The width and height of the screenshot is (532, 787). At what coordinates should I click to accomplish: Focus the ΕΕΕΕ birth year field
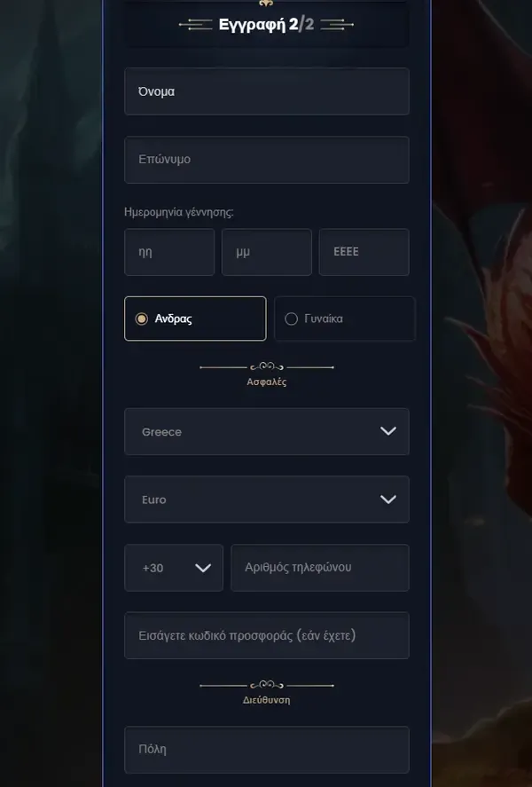pyautogui.click(x=364, y=252)
